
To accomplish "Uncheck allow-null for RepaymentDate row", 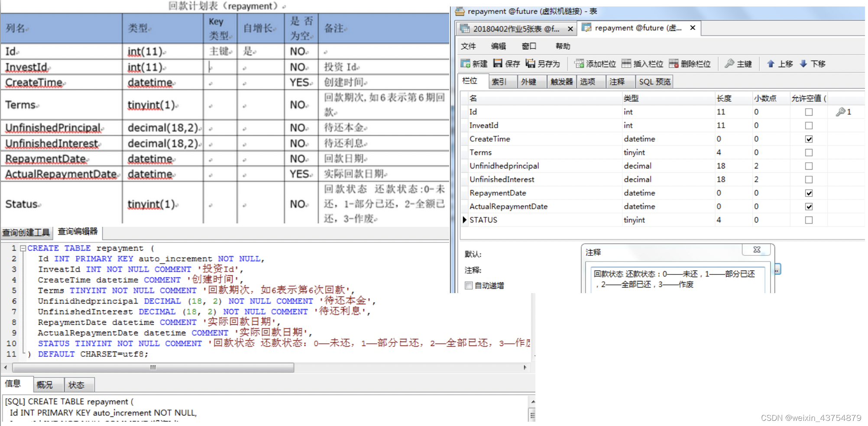I will (809, 193).
